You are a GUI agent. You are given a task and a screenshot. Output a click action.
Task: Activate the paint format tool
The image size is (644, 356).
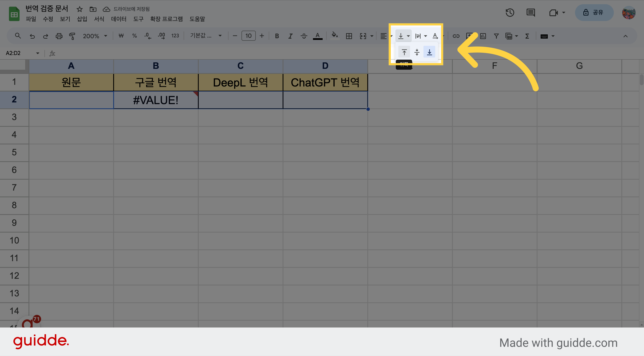(x=72, y=36)
